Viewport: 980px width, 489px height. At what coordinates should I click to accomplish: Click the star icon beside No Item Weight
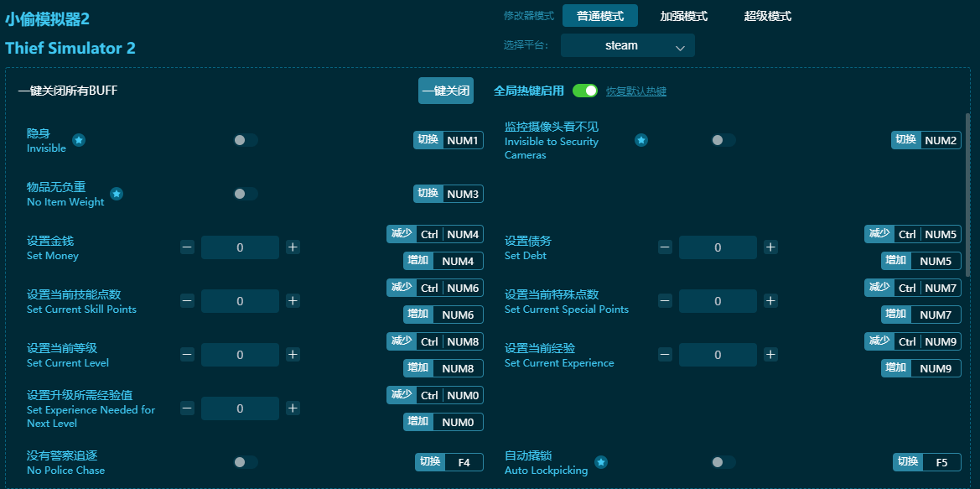click(117, 194)
